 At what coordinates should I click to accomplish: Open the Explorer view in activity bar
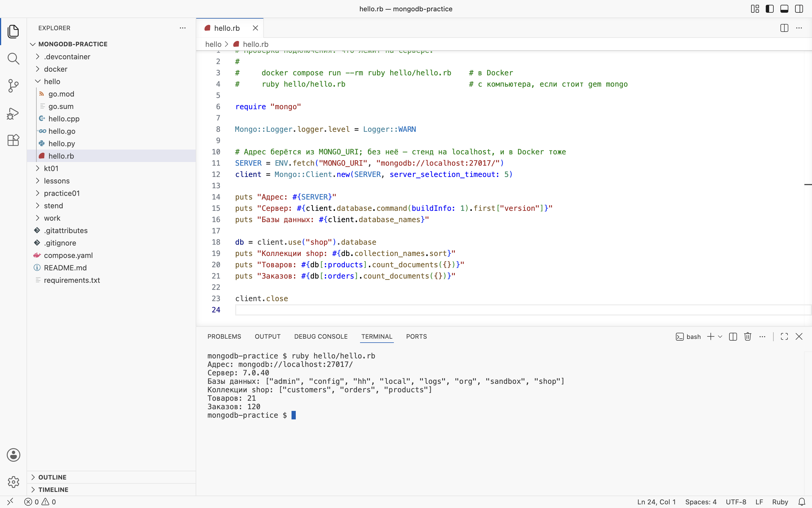[13, 32]
